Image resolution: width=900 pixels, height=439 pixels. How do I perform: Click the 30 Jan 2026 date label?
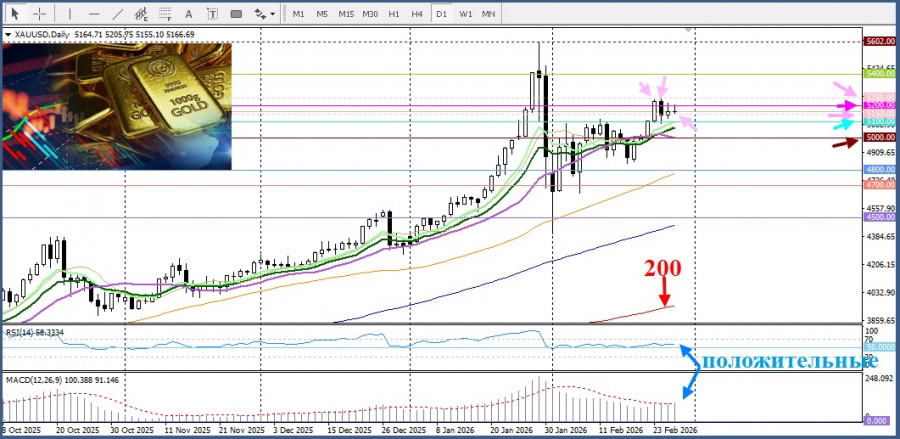click(x=565, y=429)
